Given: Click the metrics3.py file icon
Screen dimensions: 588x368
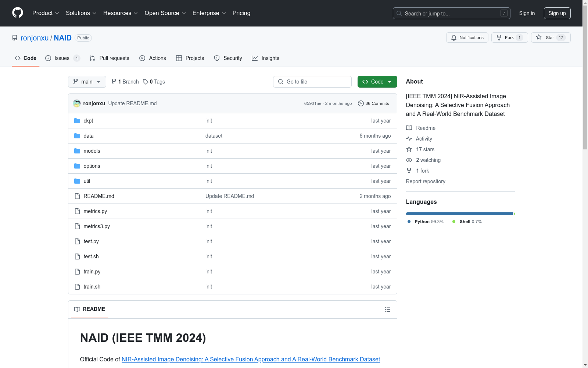Looking at the screenshot, I should 77,226.
